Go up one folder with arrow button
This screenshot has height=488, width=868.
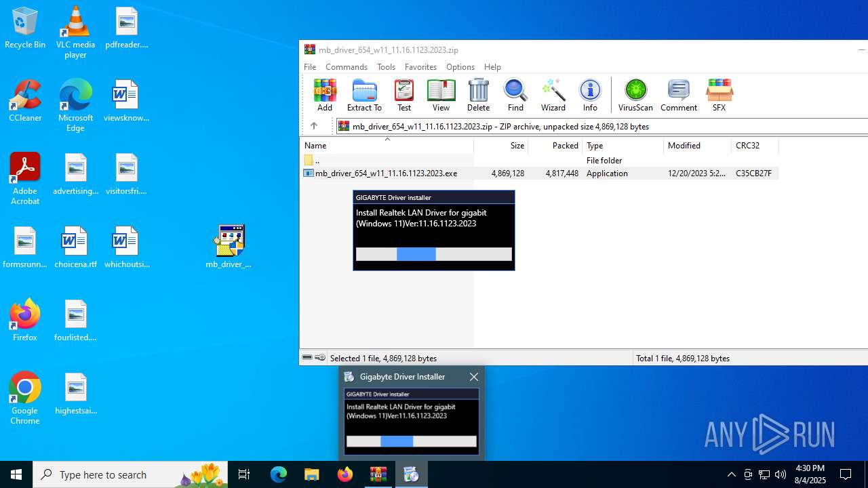[314, 126]
